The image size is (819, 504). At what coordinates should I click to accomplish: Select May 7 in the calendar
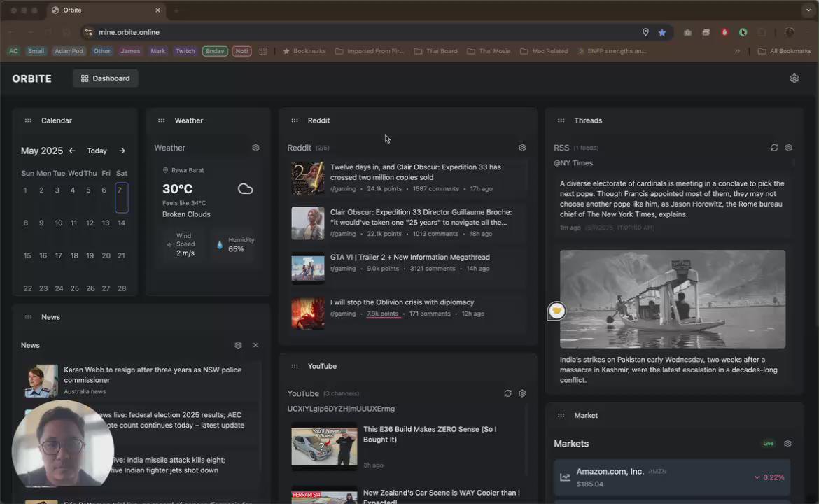(x=121, y=197)
